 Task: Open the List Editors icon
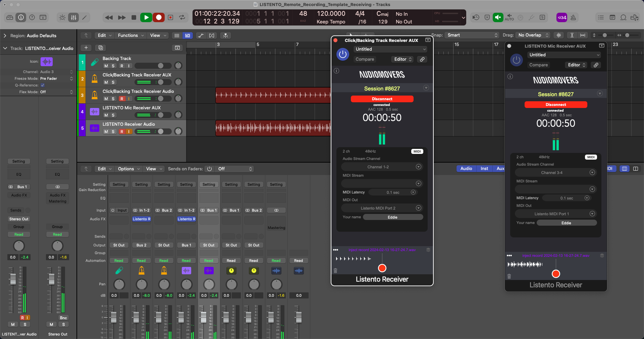(x=601, y=17)
